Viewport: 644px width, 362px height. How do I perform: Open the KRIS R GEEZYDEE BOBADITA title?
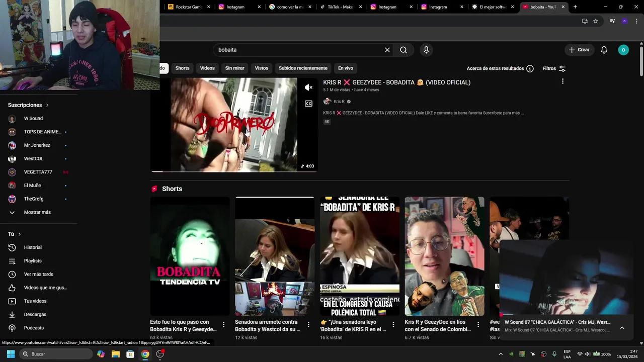tap(396, 82)
